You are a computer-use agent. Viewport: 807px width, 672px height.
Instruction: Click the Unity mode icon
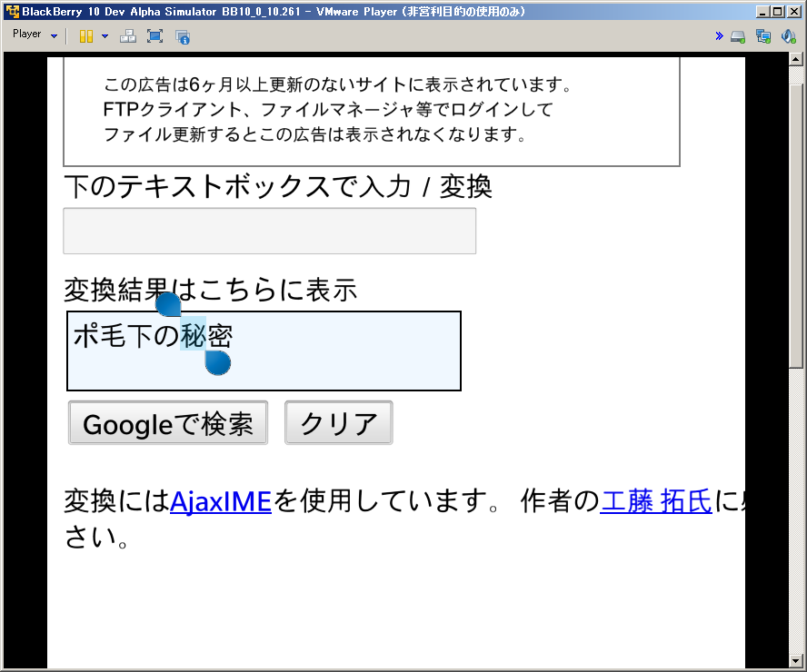coord(183,36)
